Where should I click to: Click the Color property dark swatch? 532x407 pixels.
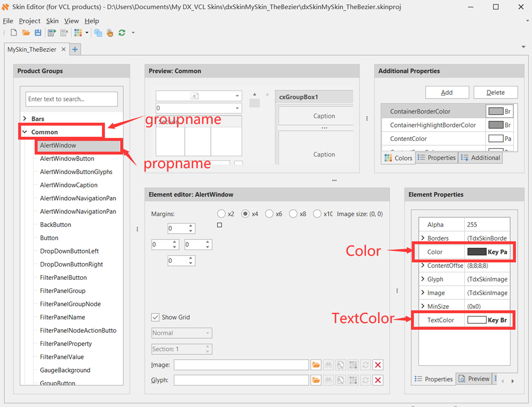pyautogui.click(x=476, y=252)
